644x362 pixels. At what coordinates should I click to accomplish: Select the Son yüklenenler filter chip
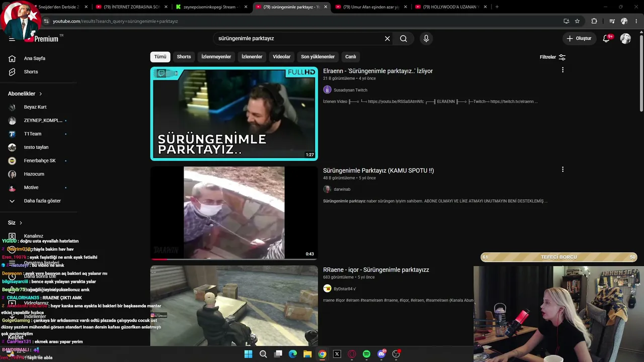(317, 57)
